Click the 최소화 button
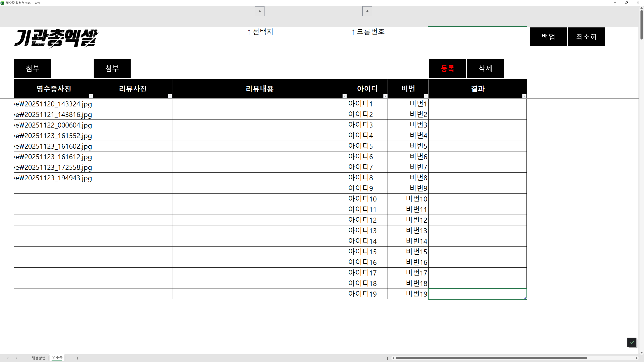Viewport: 644px width, 362px height. pos(586,37)
